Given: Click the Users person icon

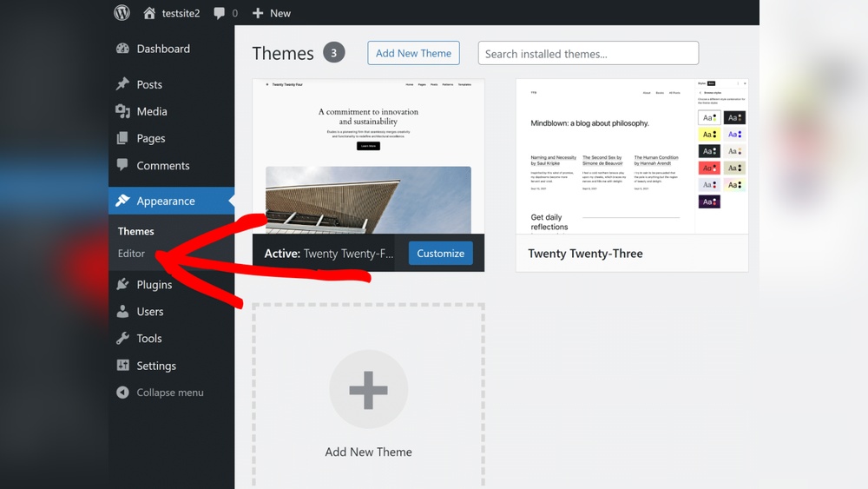Looking at the screenshot, I should point(122,311).
